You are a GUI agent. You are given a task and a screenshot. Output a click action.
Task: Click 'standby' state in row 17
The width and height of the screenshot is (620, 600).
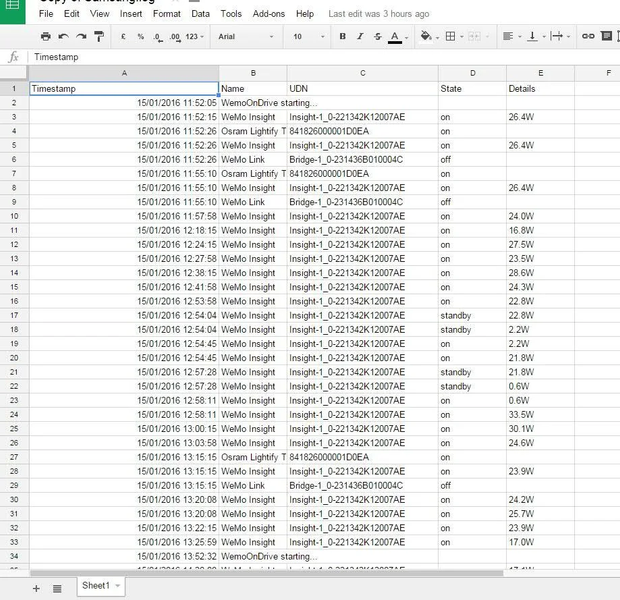pos(473,315)
